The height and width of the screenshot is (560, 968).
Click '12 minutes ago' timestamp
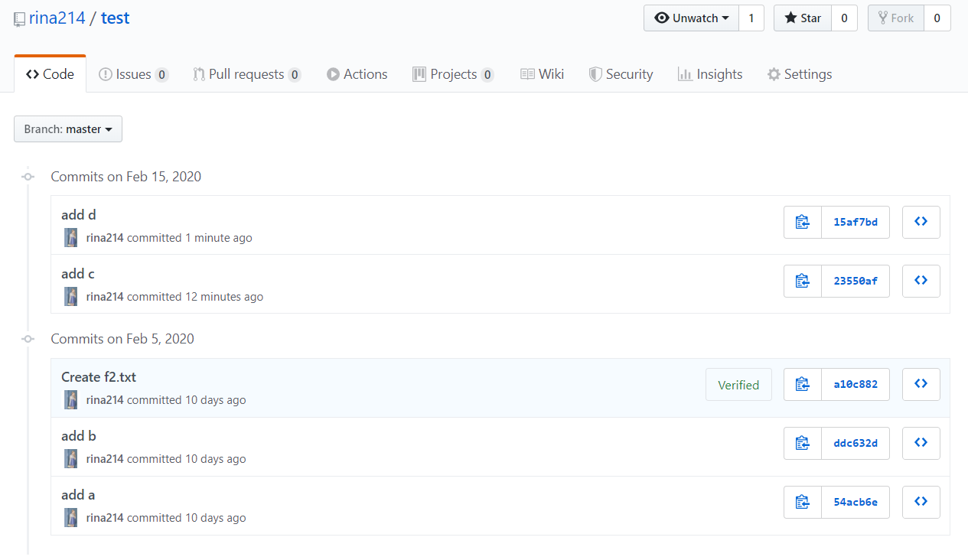click(224, 297)
